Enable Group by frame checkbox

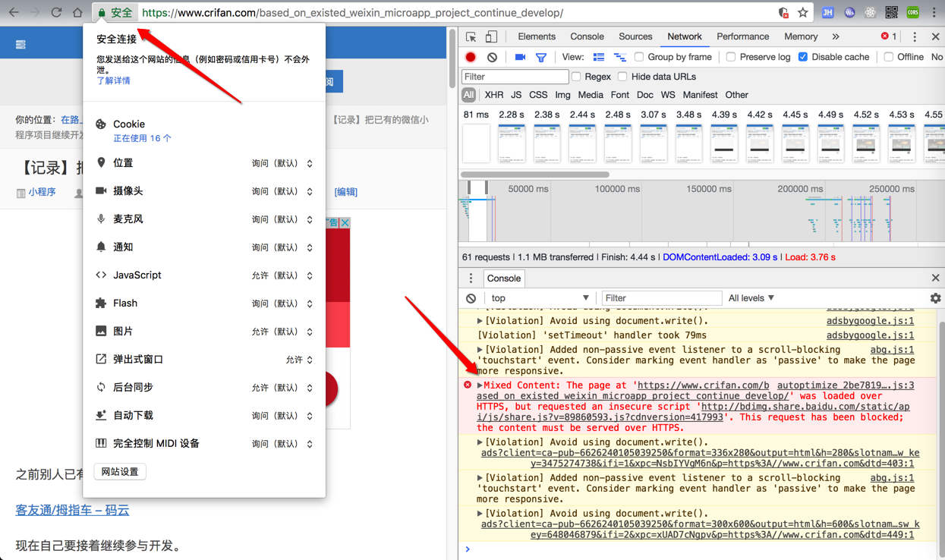tap(639, 57)
